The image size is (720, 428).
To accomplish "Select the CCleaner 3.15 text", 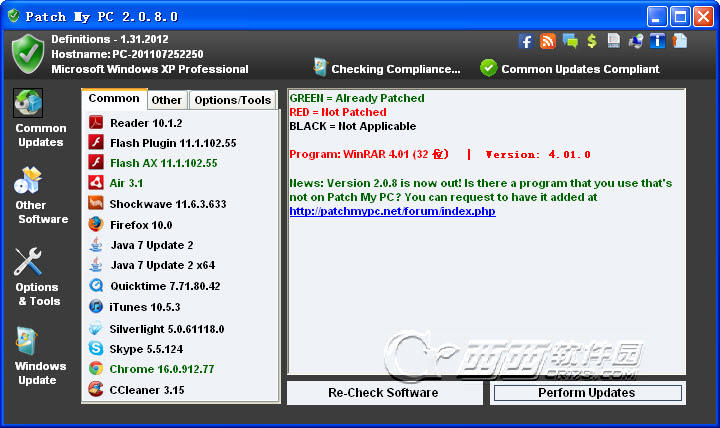I will pos(147,390).
